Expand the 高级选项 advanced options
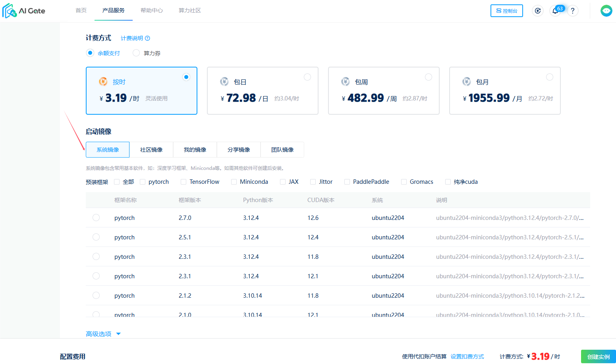This screenshot has height=364, width=616. 103,334
